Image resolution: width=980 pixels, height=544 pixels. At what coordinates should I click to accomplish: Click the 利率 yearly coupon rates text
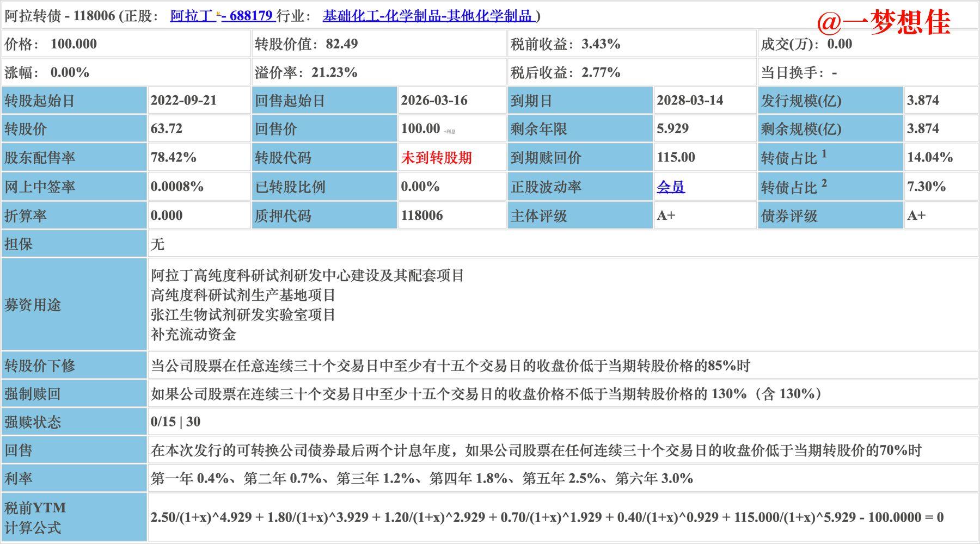(421, 479)
